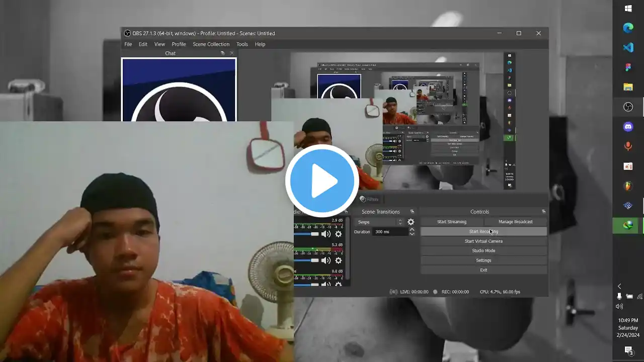The image size is (644, 362).
Task: Pop out the Controls dock
Action: click(543, 212)
